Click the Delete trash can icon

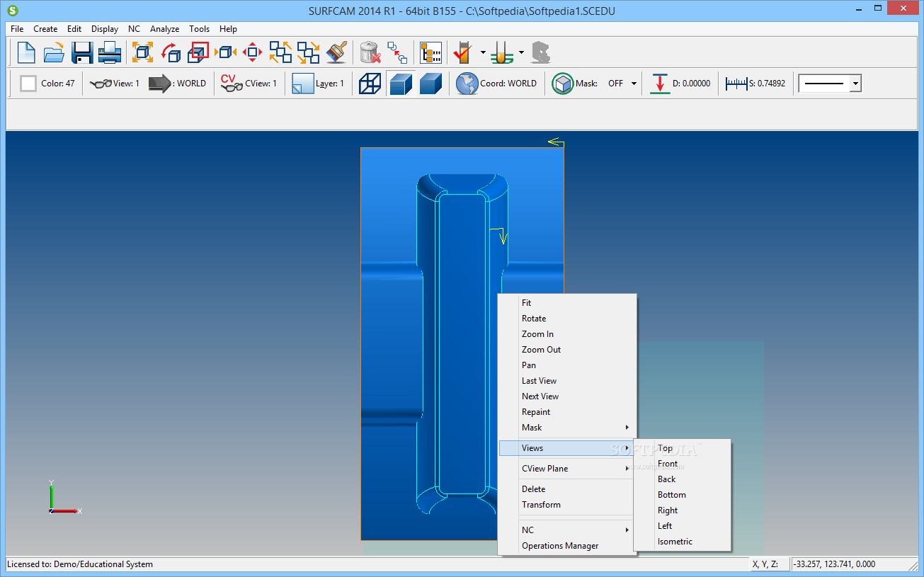pos(370,52)
